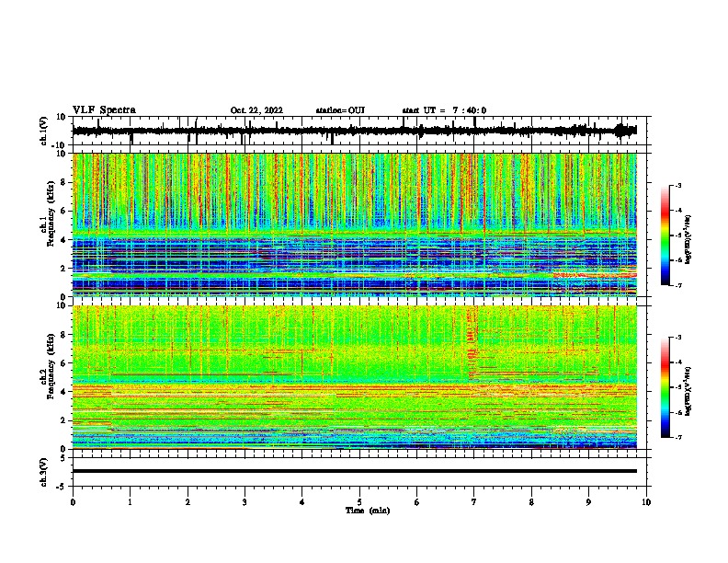Click the ch.1 voltage waveform trace
This screenshot has height=563, width=728.
tap(354, 131)
